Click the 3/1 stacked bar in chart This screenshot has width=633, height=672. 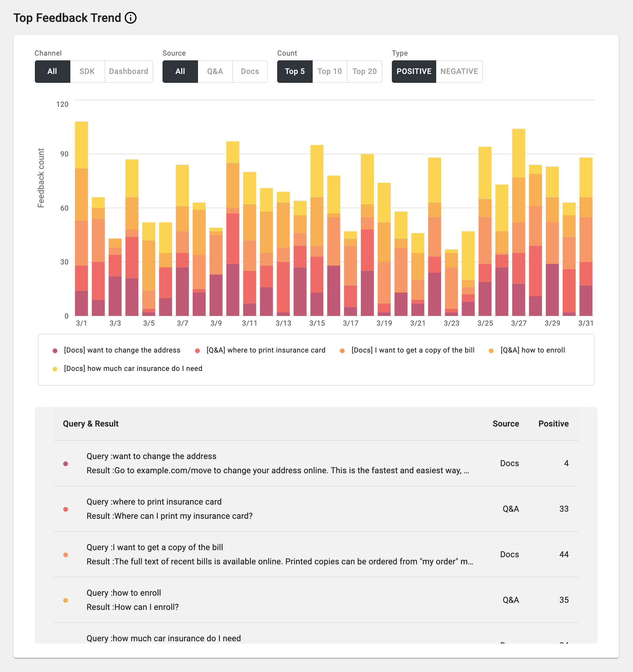pyautogui.click(x=81, y=220)
